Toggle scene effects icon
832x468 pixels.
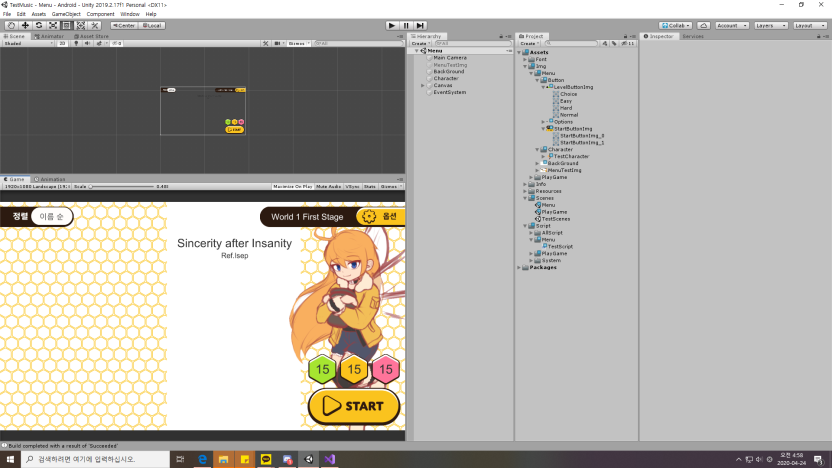click(x=100, y=44)
